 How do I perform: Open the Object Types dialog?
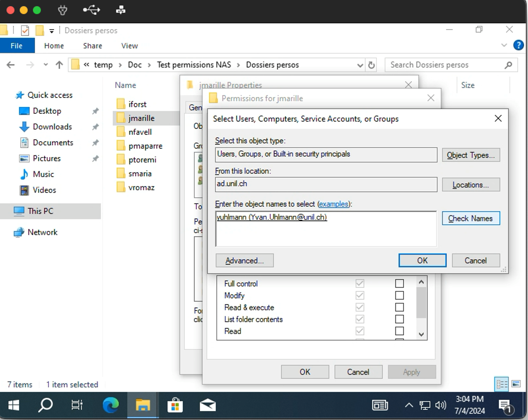tap(471, 155)
